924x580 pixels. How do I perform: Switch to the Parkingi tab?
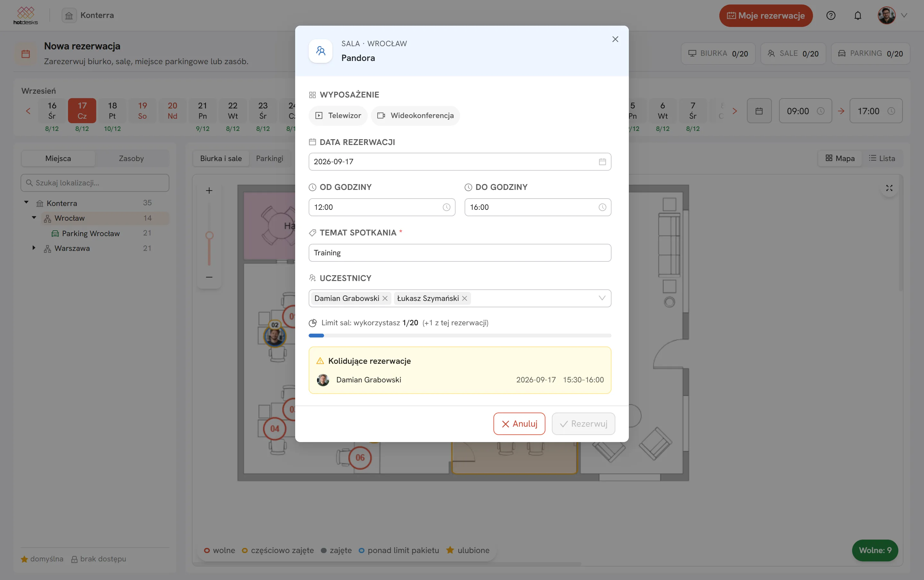pyautogui.click(x=269, y=158)
